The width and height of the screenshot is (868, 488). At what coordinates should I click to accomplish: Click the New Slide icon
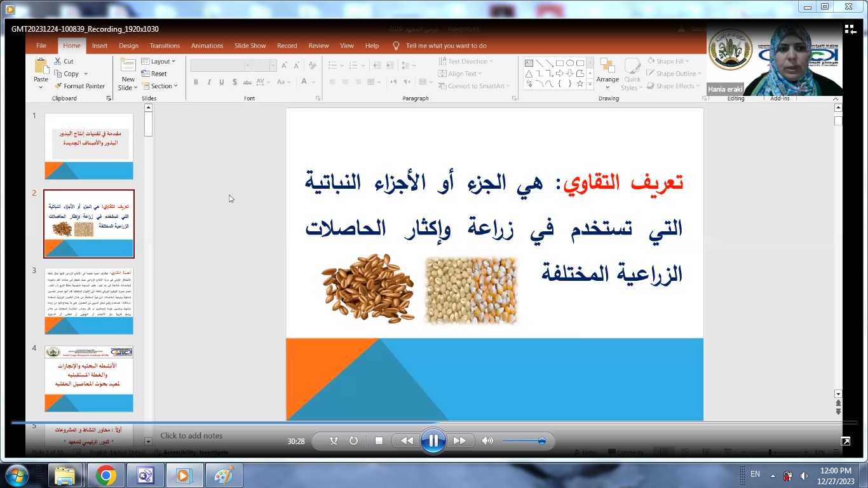coord(128,66)
